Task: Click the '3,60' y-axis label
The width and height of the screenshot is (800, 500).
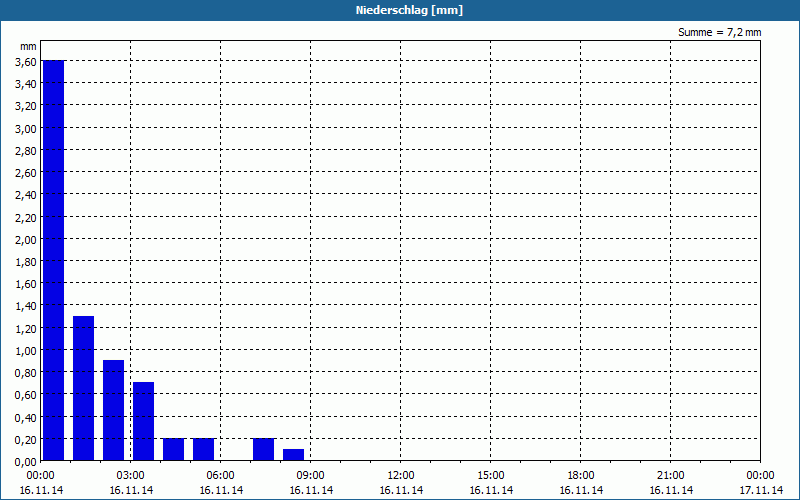Action: tap(26, 61)
